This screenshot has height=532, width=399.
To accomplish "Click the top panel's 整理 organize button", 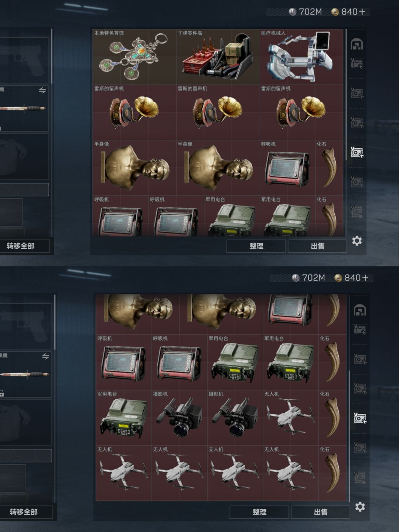I will [256, 246].
